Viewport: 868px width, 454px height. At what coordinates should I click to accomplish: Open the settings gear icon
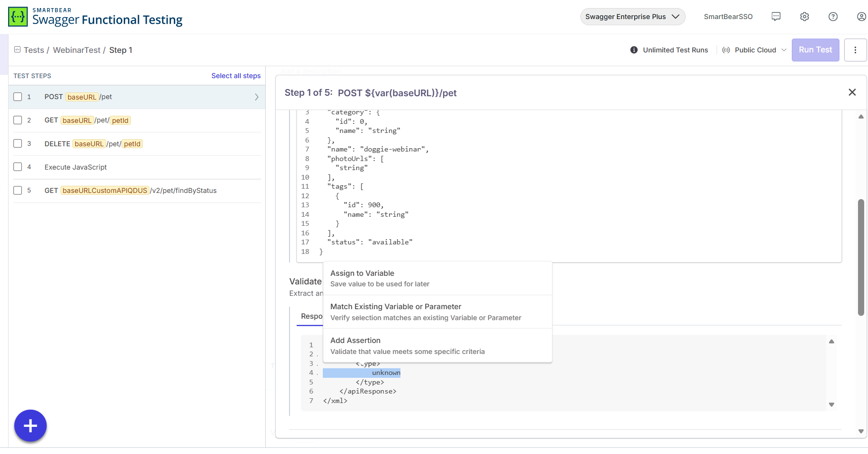[805, 16]
